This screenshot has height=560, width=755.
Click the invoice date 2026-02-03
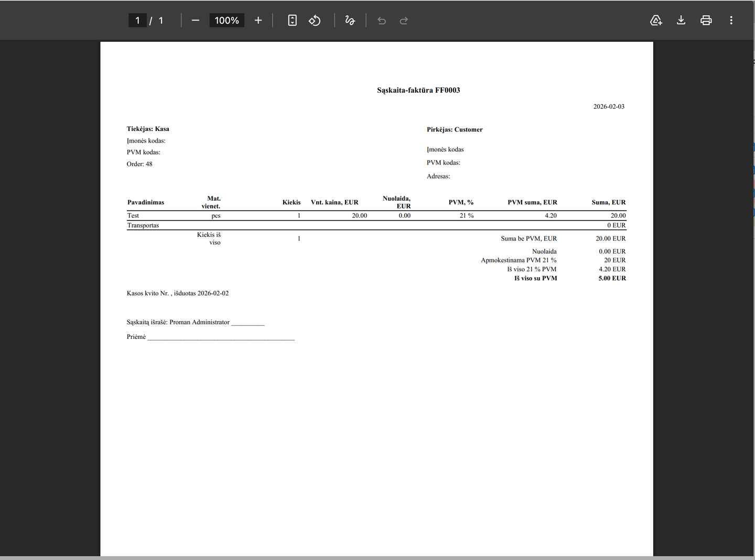pos(609,106)
